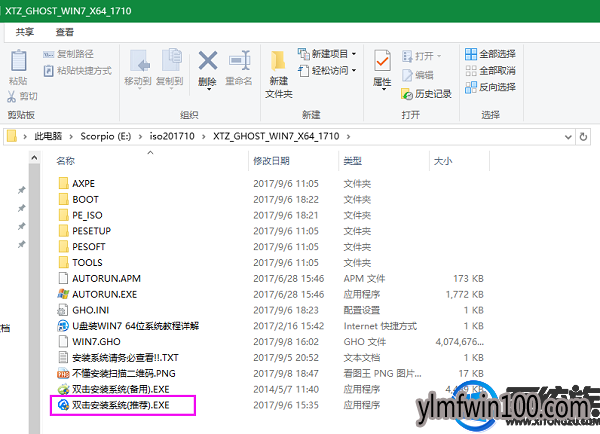
Task: Go to Scorpio (E:) in address path
Action: [106, 136]
